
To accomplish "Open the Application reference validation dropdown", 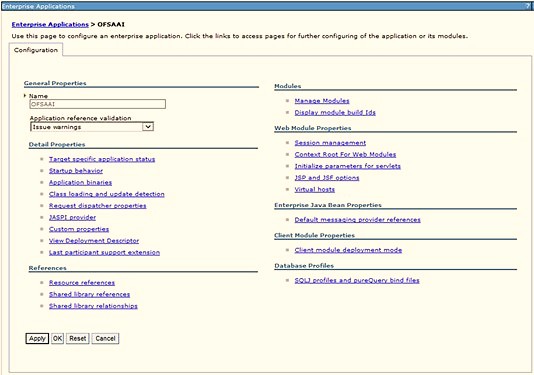I will click(92, 127).
